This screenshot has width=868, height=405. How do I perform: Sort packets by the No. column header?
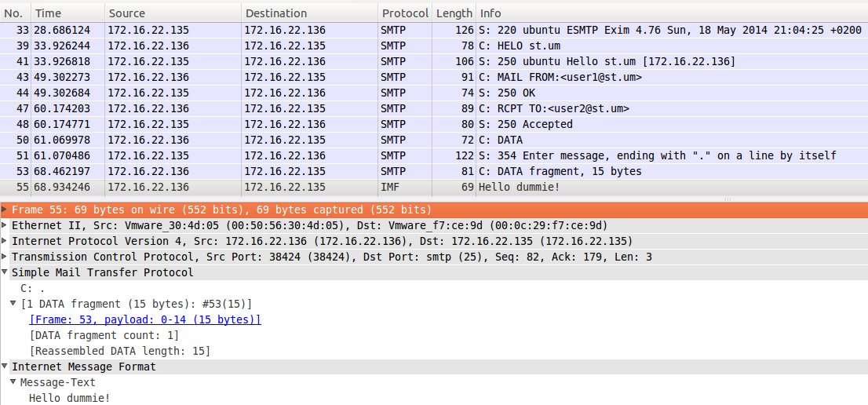pos(16,13)
